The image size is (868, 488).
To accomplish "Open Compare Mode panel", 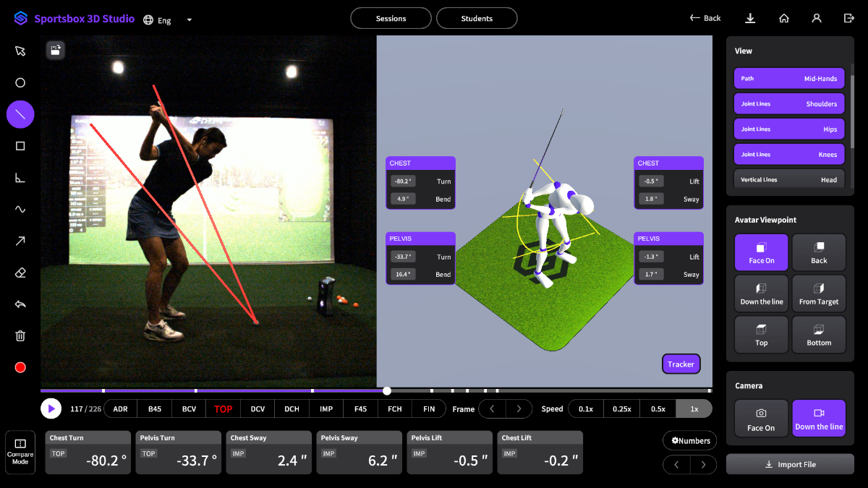I will pos(20,453).
